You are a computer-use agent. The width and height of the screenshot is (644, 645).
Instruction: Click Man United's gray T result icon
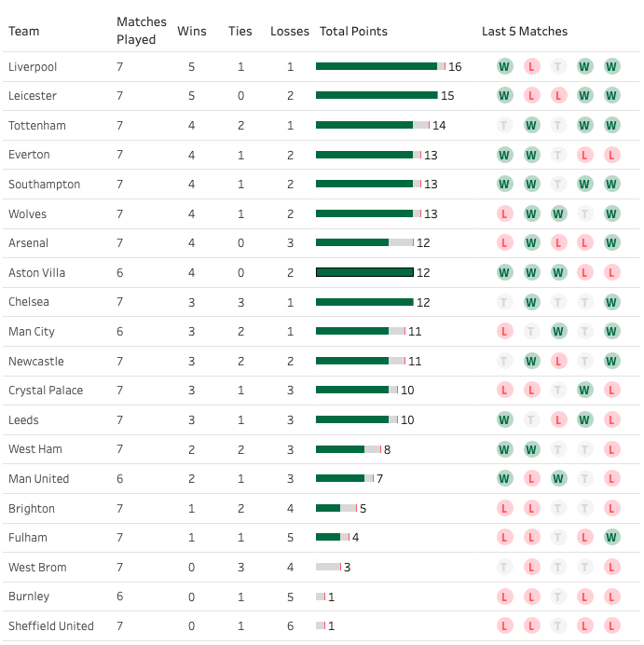584,478
